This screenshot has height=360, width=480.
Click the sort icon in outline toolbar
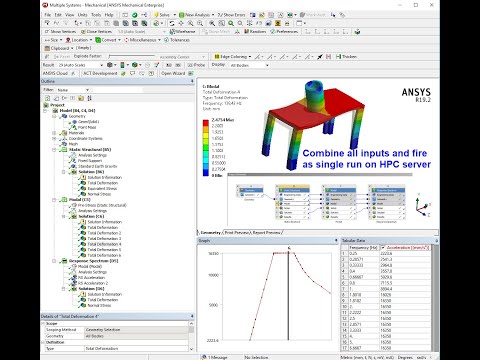pos(89,98)
